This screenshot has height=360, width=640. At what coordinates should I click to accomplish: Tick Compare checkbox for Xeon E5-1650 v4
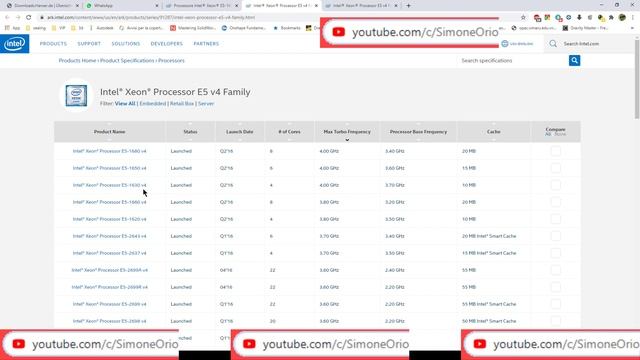click(556, 168)
